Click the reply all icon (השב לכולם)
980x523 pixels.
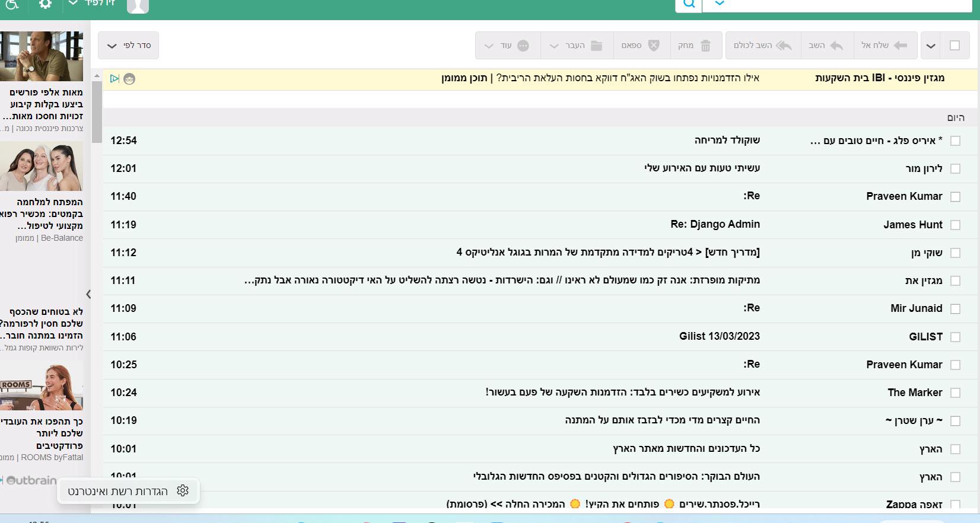(x=784, y=46)
